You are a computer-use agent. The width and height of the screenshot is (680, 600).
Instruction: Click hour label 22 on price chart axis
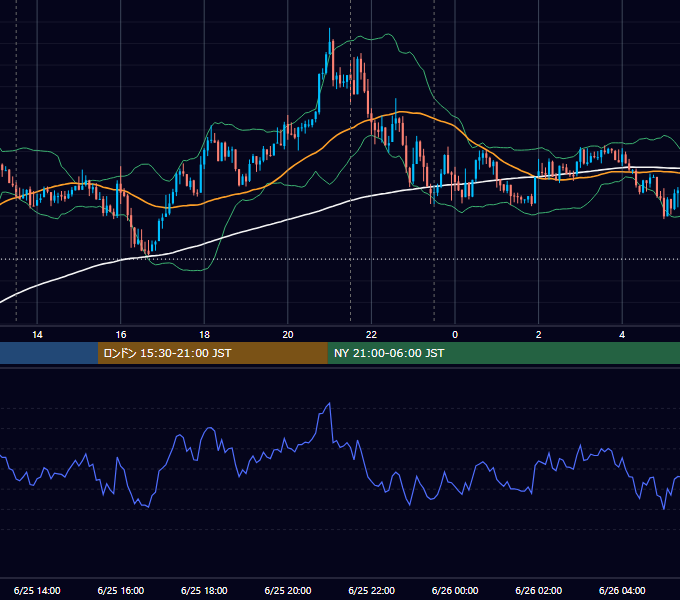point(371,335)
